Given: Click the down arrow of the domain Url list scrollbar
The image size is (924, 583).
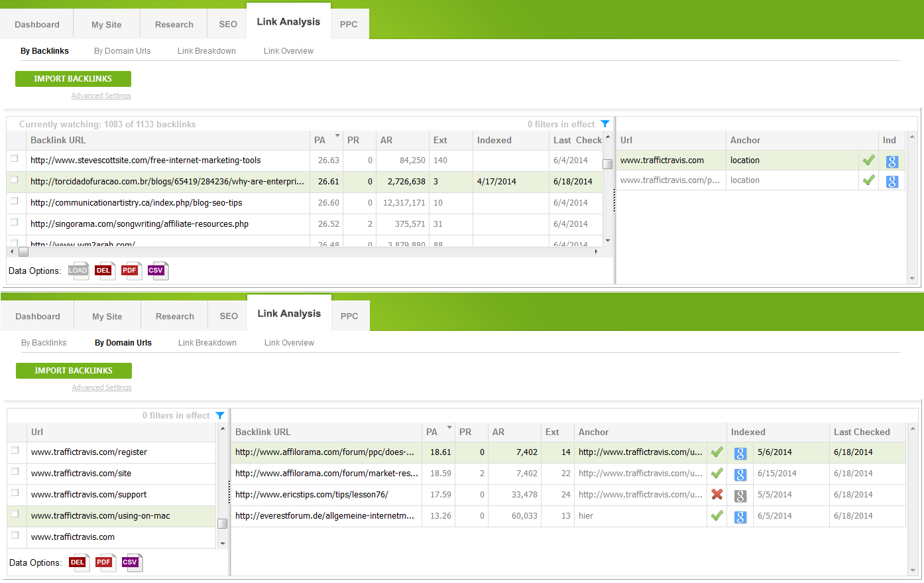Looking at the screenshot, I should coord(223,544).
